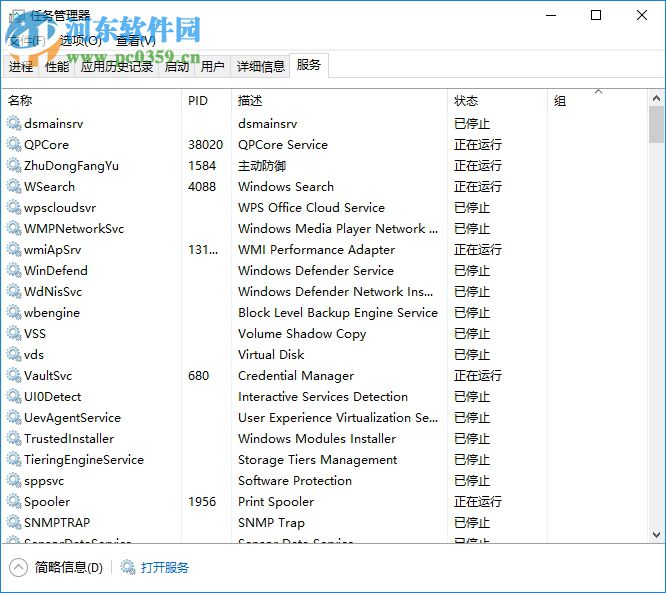The height and width of the screenshot is (593, 666).
Task: Click the gear icon beside QPCore
Action: pyautogui.click(x=14, y=144)
